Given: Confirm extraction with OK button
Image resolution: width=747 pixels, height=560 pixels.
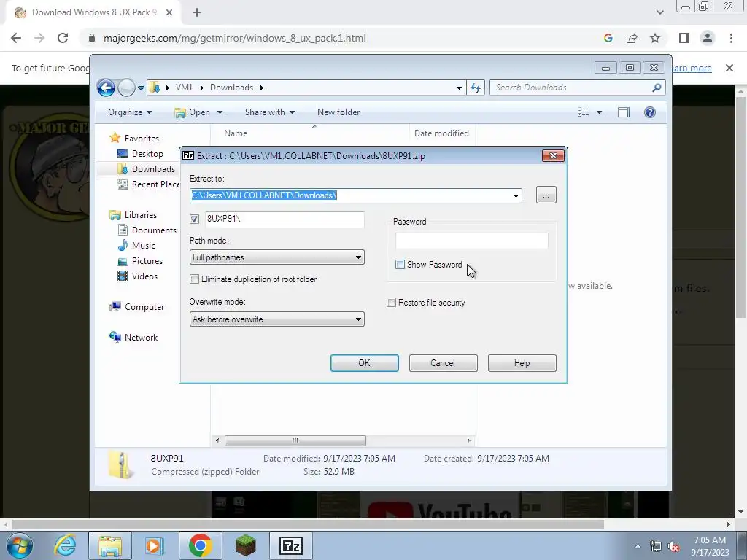Looking at the screenshot, I should [365, 363].
